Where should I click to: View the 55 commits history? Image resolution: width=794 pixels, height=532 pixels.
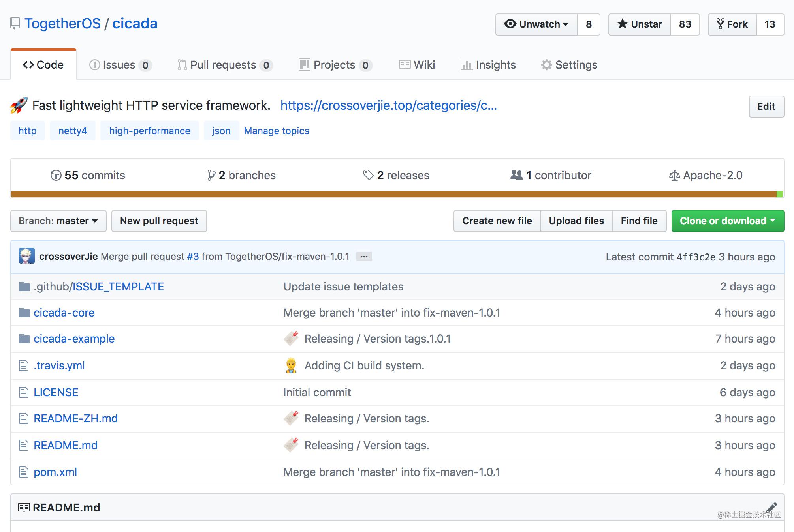pos(88,175)
